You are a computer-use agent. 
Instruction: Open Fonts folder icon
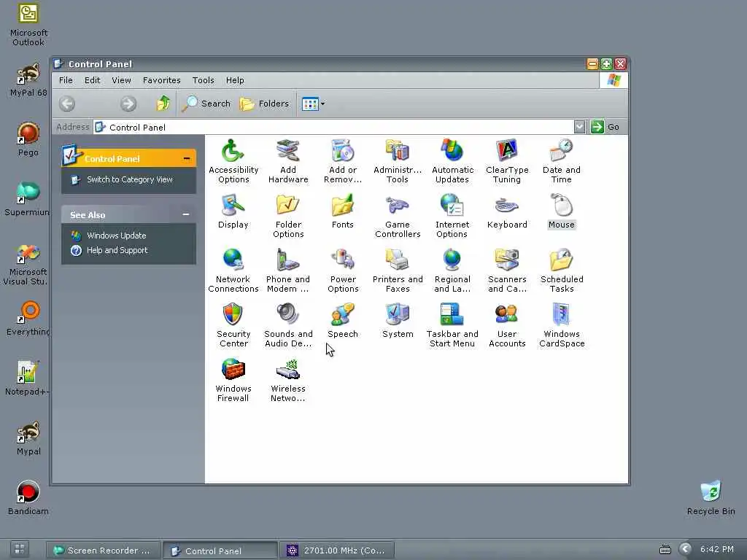(x=343, y=211)
